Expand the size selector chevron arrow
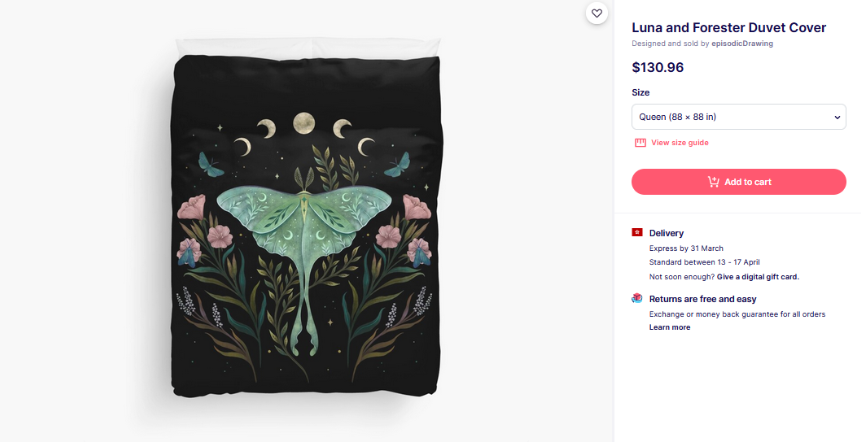 coord(837,117)
